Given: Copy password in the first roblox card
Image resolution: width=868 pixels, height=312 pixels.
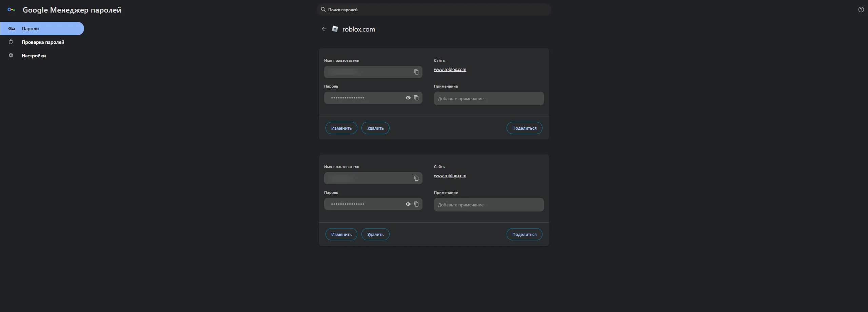Looking at the screenshot, I should [416, 98].
